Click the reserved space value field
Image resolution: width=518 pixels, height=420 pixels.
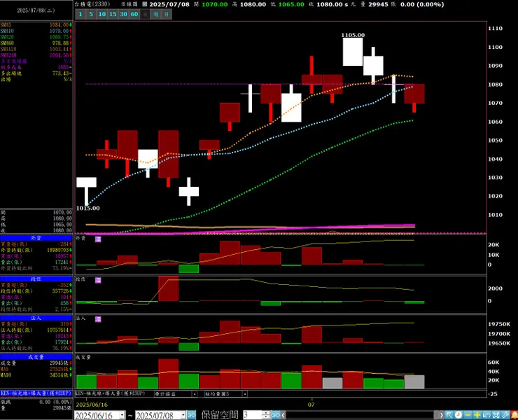click(253, 415)
